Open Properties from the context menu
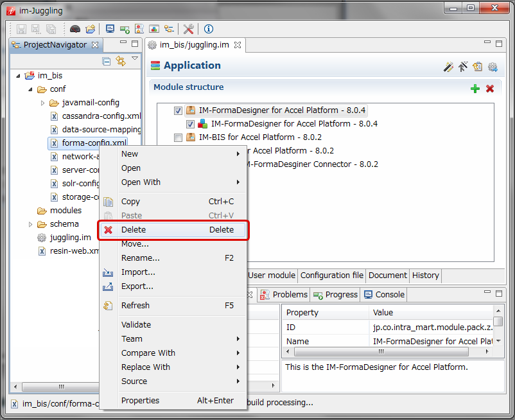The height and width of the screenshot is (420, 515). coord(173,400)
